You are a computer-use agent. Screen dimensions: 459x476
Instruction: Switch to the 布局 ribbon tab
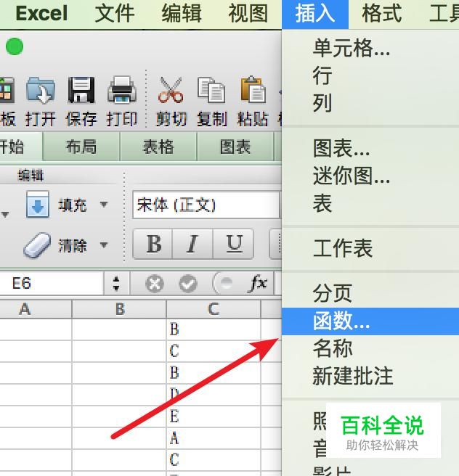click(81, 147)
